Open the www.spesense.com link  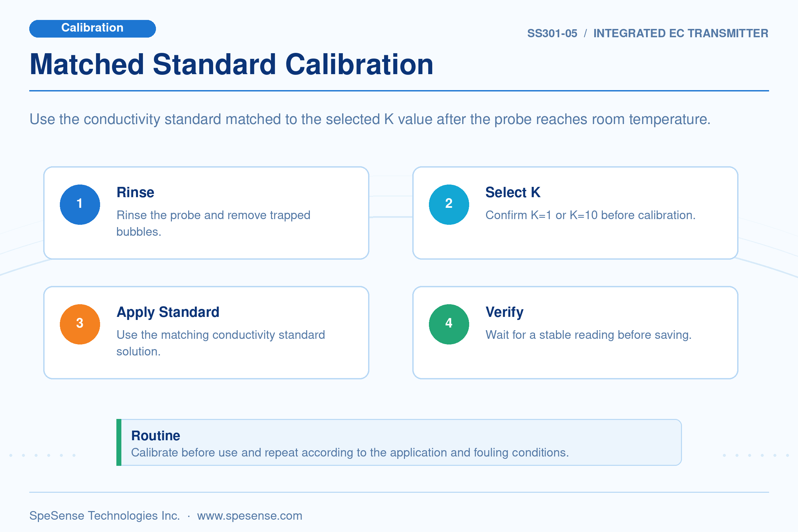[250, 516]
